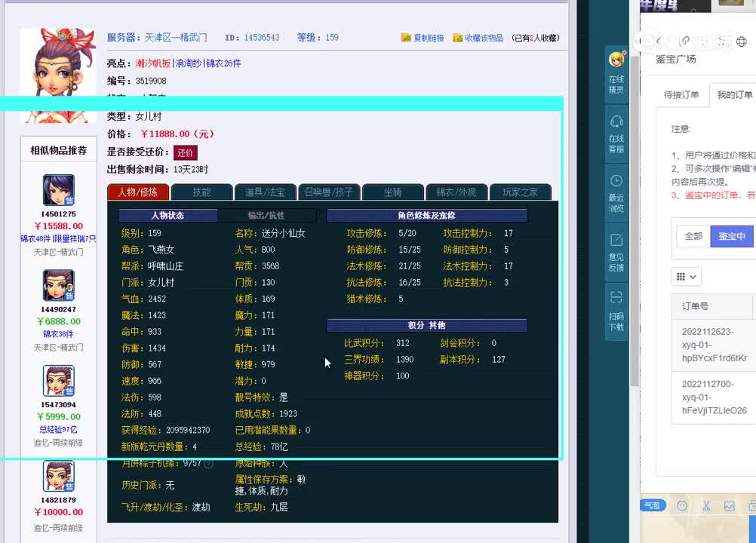
Task: Open 最近浏览 clock history icon
Action: 616,181
